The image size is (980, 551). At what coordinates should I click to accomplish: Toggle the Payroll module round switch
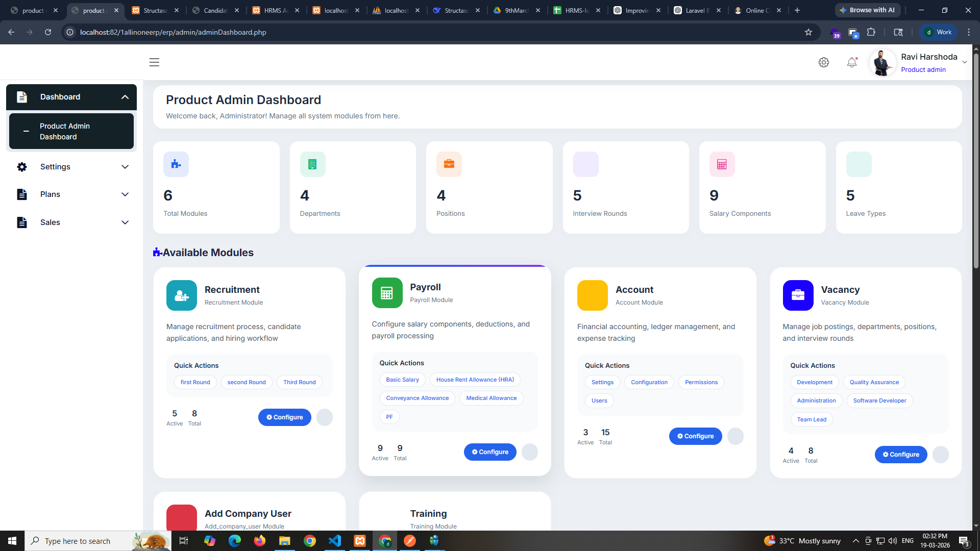[x=530, y=452]
